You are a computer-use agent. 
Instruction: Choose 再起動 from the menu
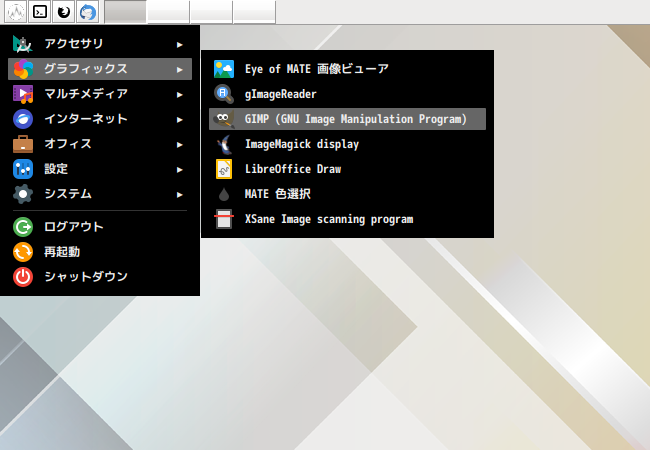click(x=100, y=252)
